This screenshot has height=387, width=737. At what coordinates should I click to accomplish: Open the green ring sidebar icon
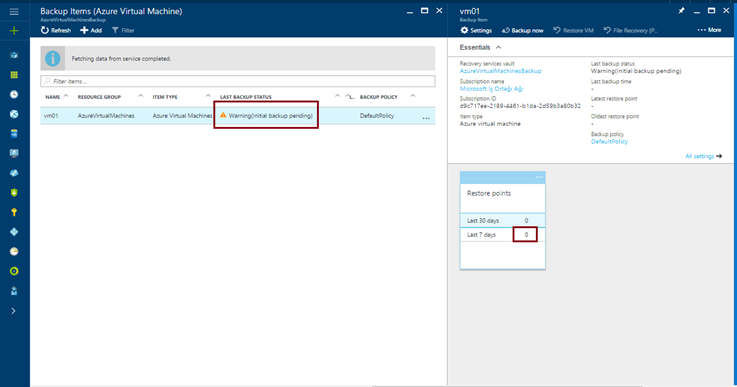[x=14, y=271]
